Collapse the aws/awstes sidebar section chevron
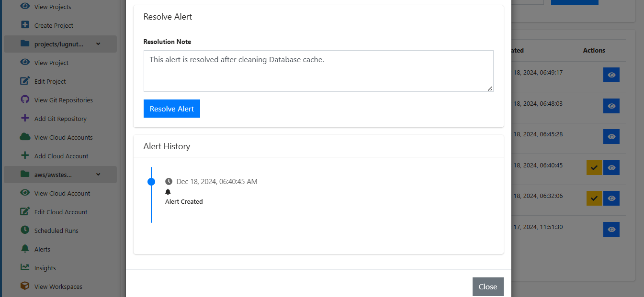Screen dimensions: 644x297 coord(98,175)
